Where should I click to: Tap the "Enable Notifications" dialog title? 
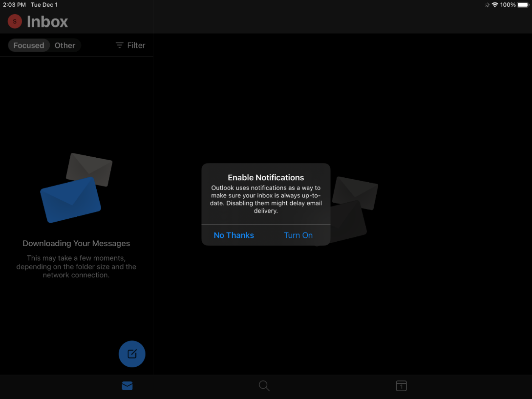point(266,177)
